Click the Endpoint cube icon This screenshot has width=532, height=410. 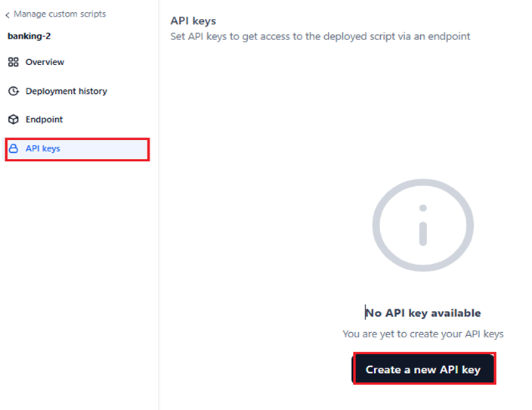[13, 120]
